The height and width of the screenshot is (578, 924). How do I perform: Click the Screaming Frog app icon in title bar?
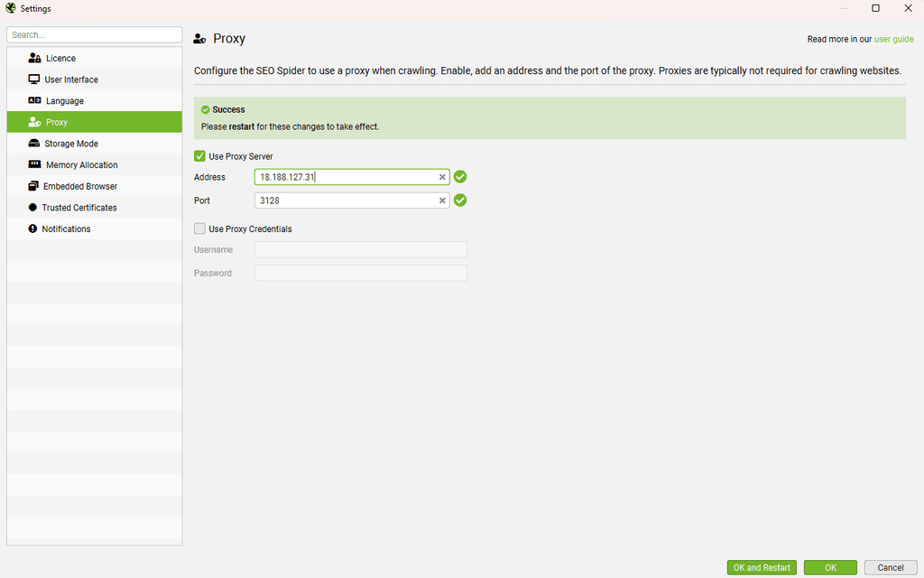[11, 8]
